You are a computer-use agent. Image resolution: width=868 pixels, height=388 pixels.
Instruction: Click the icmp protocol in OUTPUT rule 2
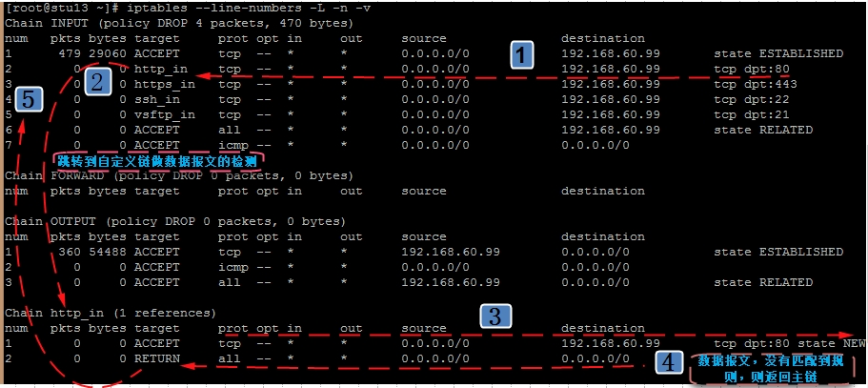coord(233,267)
